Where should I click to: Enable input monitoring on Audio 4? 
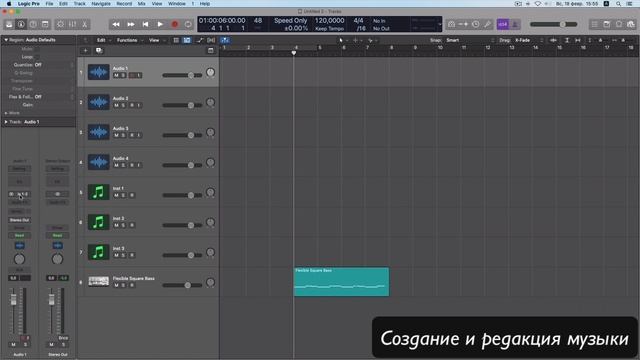click(139, 165)
